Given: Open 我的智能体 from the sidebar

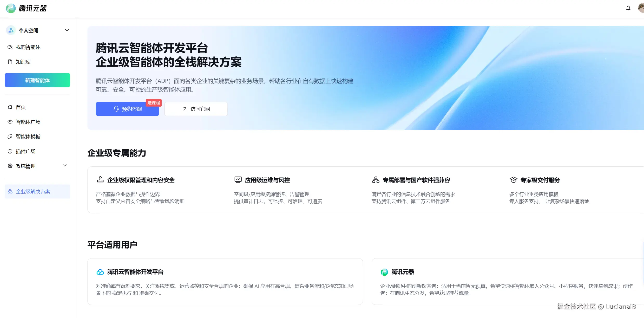Looking at the screenshot, I should coord(28,47).
